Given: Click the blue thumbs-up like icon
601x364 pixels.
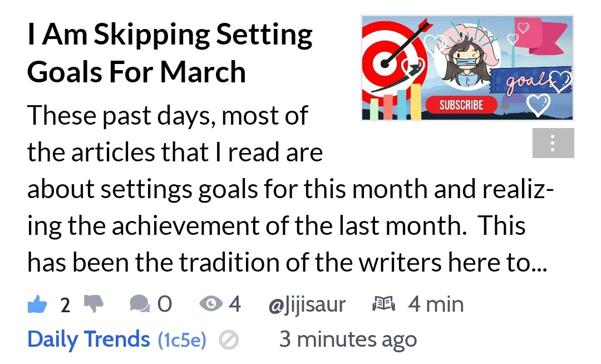Looking at the screenshot, I should [37, 304].
